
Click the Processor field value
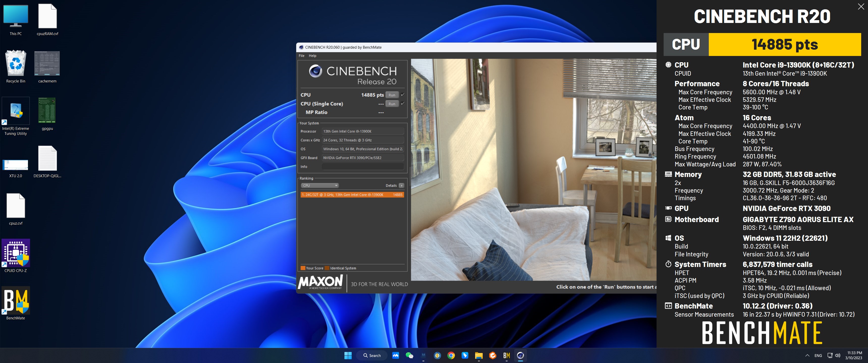[363, 131]
